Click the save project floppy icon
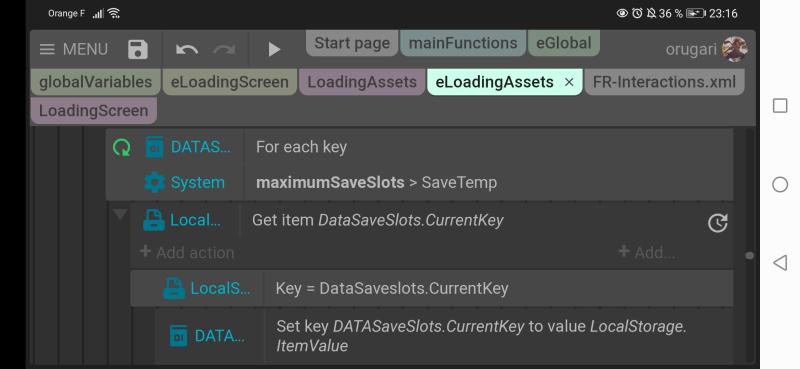This screenshot has height=369, width=800. 138,50
